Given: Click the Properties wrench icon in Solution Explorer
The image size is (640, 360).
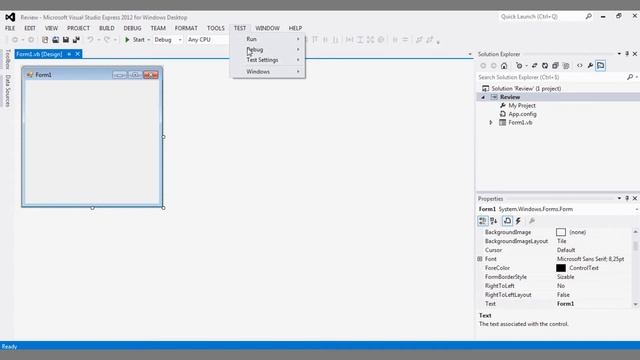Looking at the screenshot, I should 590,66.
